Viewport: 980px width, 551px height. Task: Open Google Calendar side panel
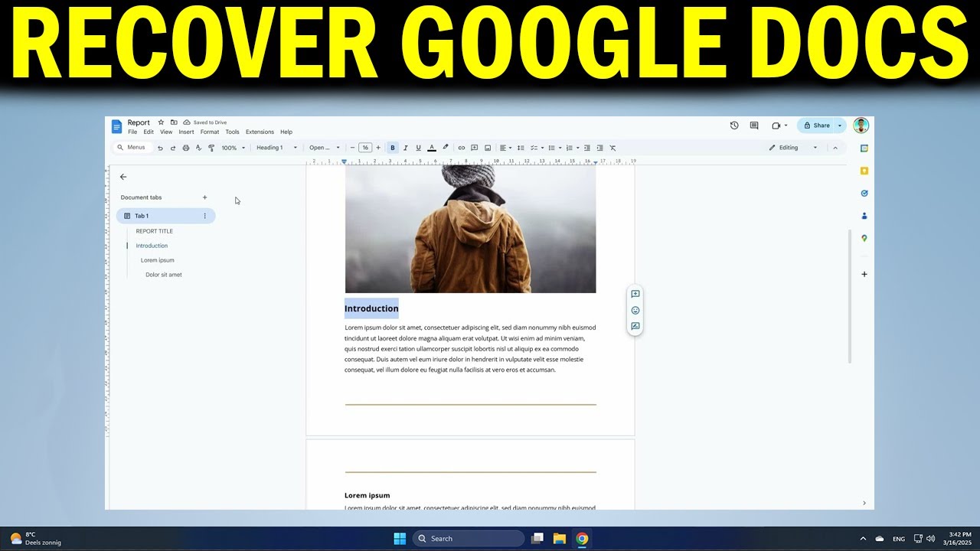click(864, 148)
